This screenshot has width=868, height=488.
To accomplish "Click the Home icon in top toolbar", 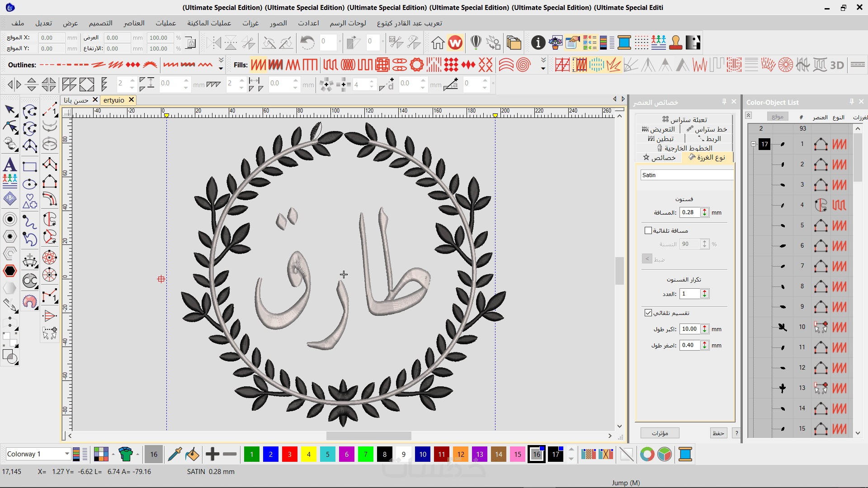I will click(437, 43).
